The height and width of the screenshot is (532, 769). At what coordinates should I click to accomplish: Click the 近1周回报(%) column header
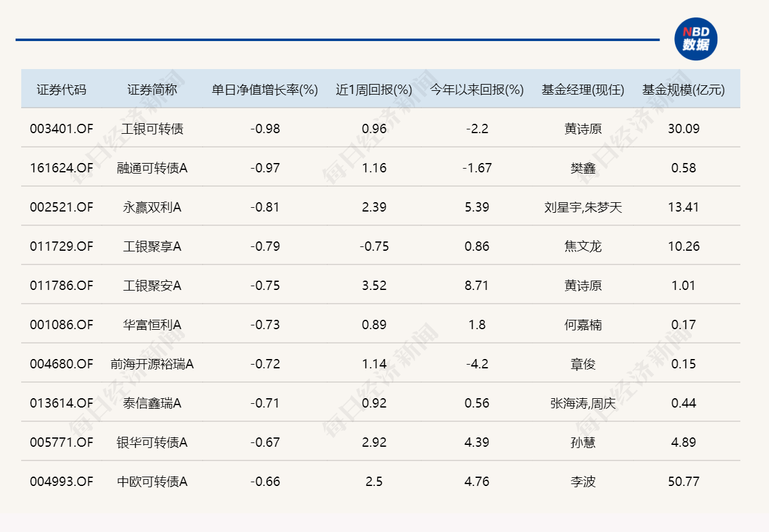tap(374, 90)
